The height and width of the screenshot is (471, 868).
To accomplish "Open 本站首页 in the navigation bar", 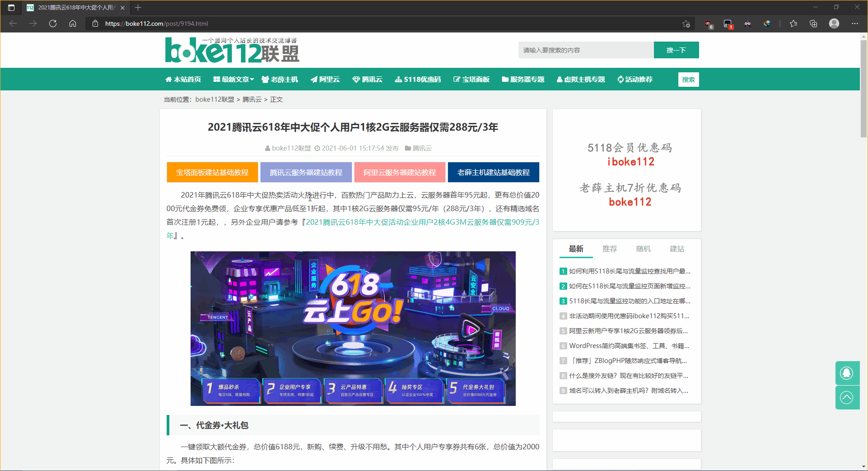I will coord(183,80).
